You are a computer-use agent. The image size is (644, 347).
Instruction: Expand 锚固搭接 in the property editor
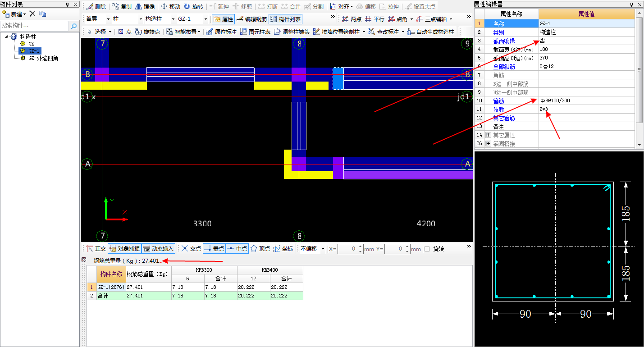[x=489, y=144]
